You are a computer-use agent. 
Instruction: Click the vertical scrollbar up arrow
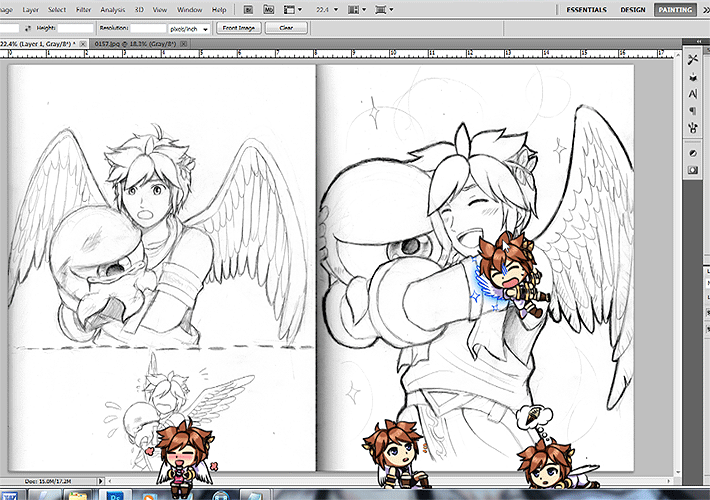pyautogui.click(x=677, y=55)
